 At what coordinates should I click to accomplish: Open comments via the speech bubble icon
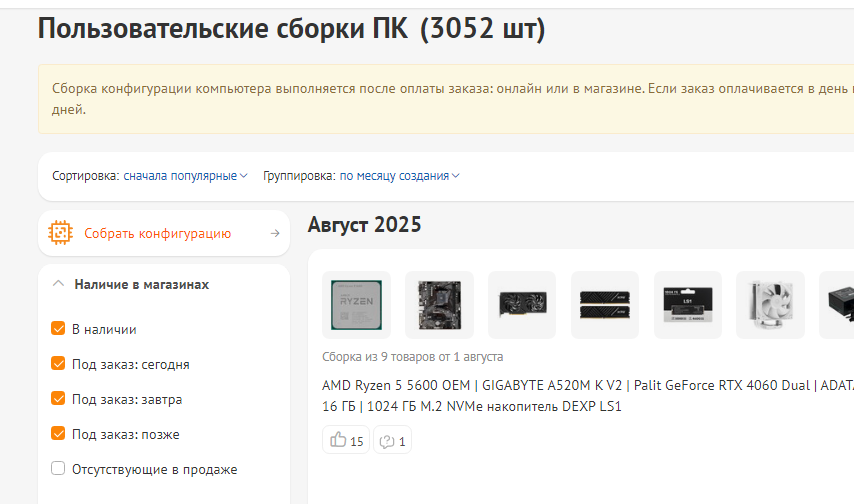(x=392, y=440)
